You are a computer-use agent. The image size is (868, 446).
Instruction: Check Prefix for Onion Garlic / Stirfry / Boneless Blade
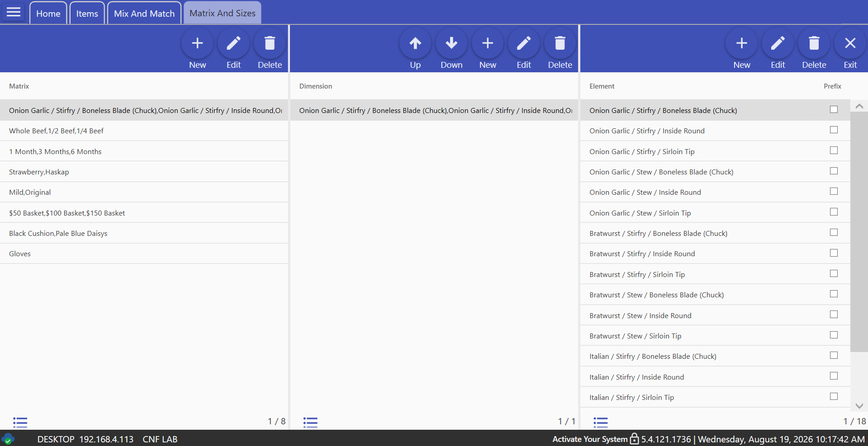tap(834, 109)
